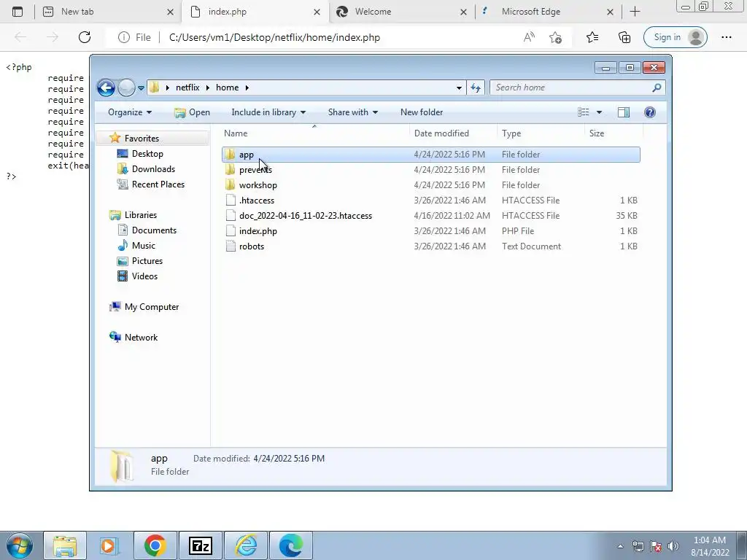Click the Open button in Explorer toolbar
This screenshot has height=560, width=747.
point(193,112)
